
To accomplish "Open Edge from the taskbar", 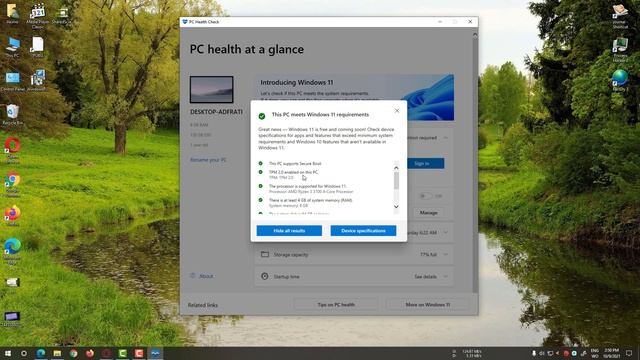I will 41,353.
